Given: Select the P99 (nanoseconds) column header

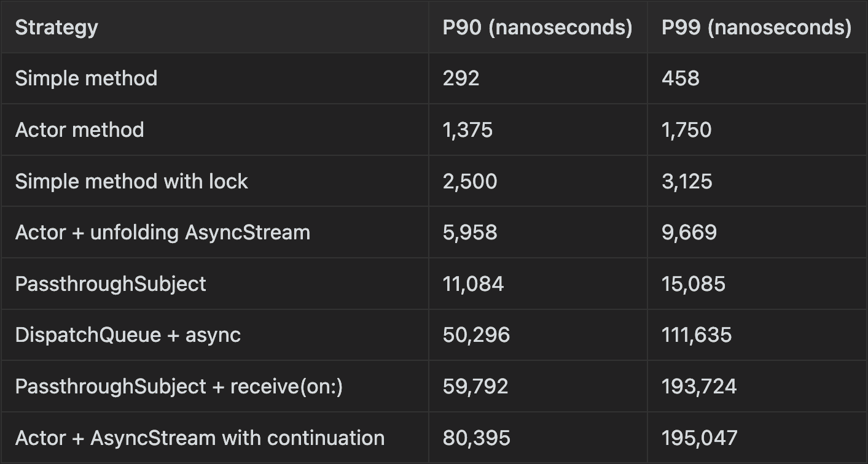Looking at the screenshot, I should click(756, 28).
